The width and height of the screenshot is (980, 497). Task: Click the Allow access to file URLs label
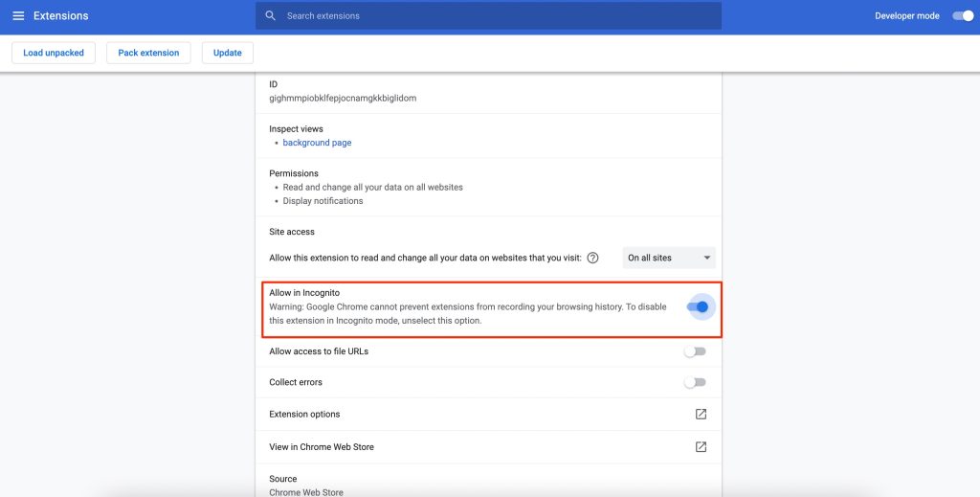click(318, 351)
